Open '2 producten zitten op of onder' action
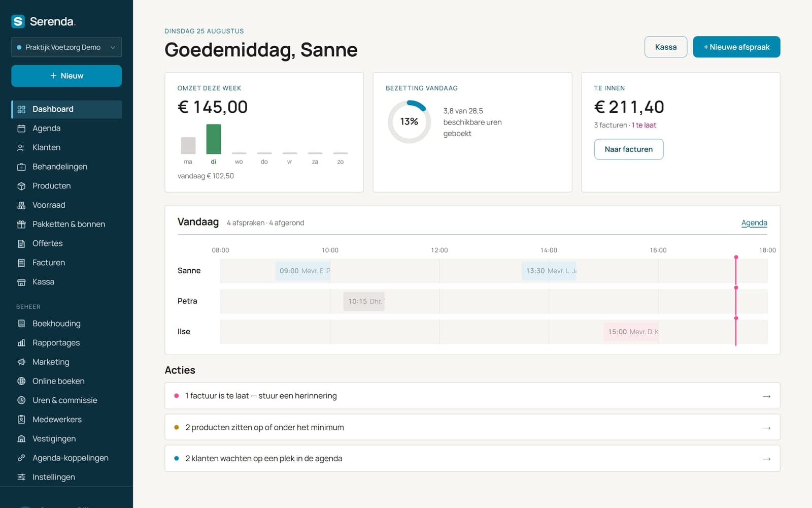The height and width of the screenshot is (508, 812). click(472, 427)
